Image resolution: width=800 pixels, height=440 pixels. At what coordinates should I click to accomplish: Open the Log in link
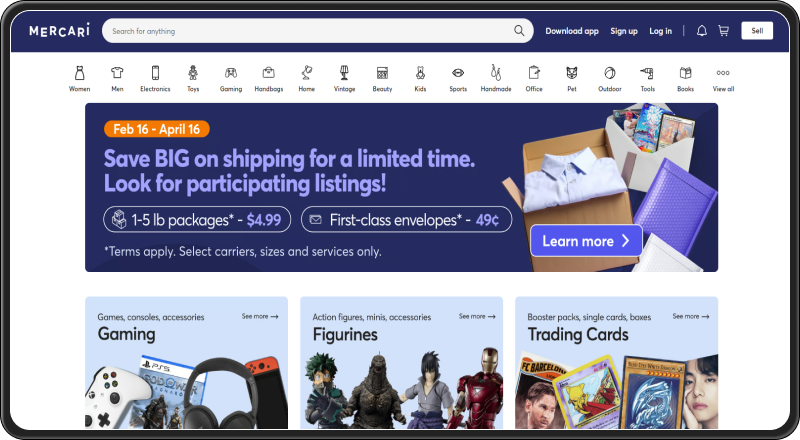660,31
